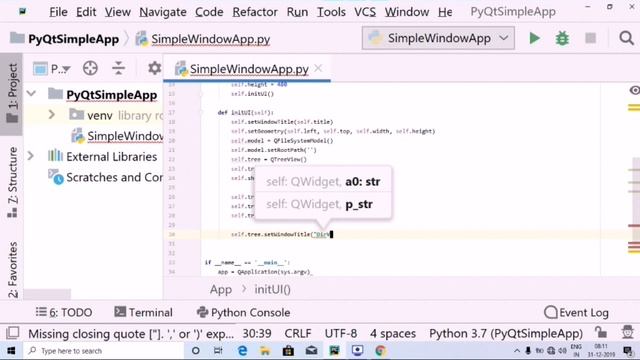Change UTF-8 file encoding
This screenshot has width=640, height=360.
point(341,333)
